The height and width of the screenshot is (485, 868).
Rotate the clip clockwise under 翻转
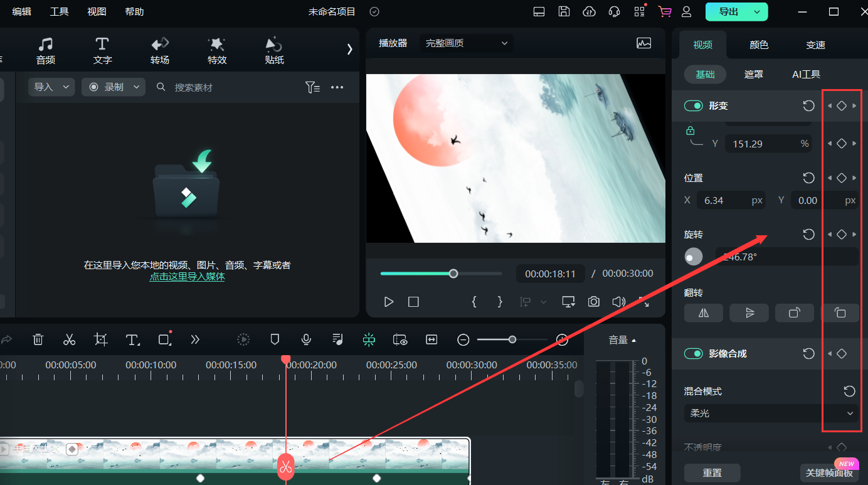click(795, 312)
